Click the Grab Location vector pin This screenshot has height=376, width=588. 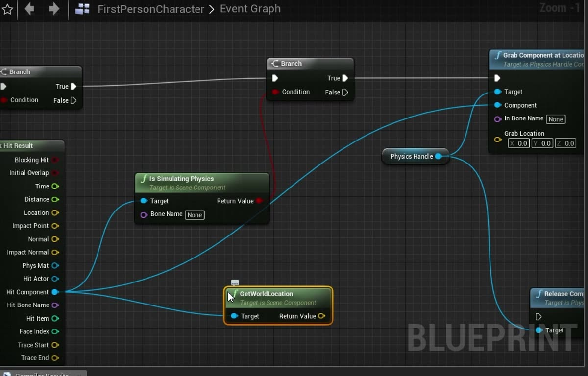click(x=498, y=140)
